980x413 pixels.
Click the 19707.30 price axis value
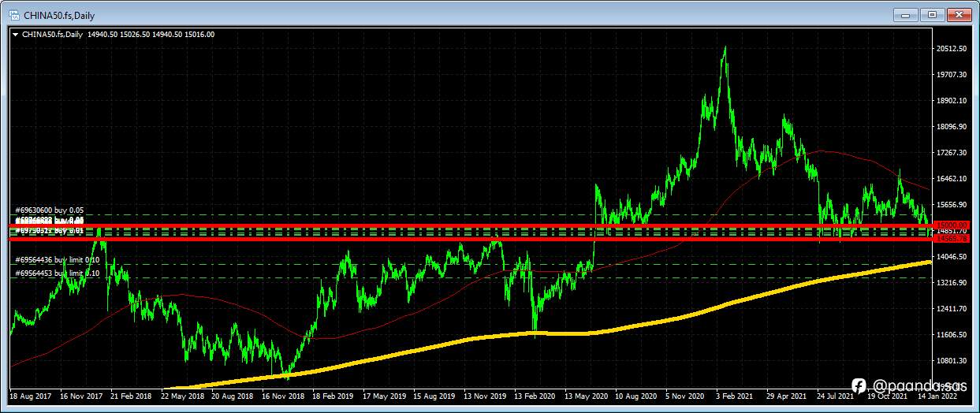click(x=951, y=75)
